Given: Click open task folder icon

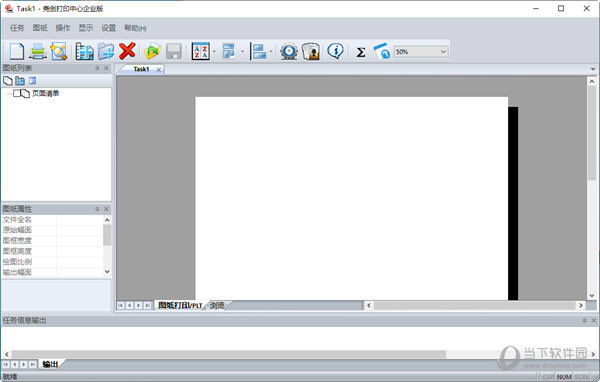Looking at the screenshot, I should pos(152,51).
